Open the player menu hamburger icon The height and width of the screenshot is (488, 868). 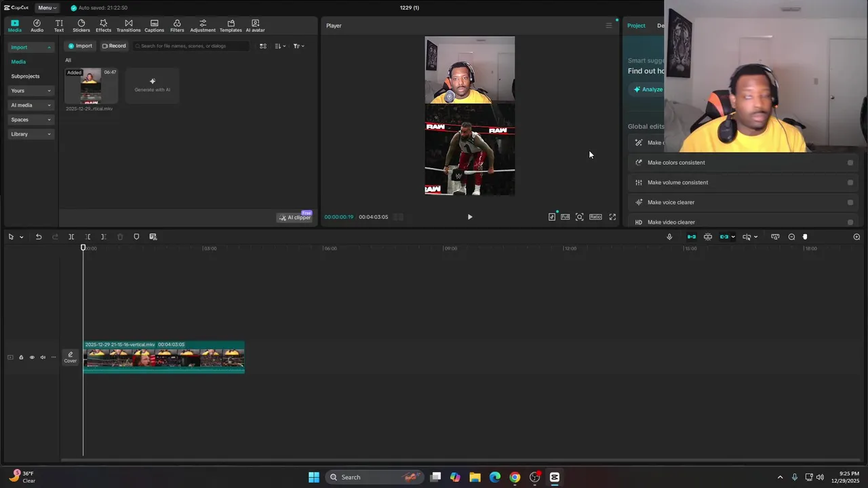608,26
